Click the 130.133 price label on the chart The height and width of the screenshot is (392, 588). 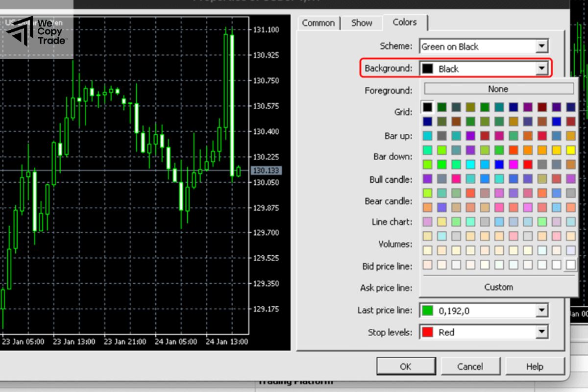(267, 171)
